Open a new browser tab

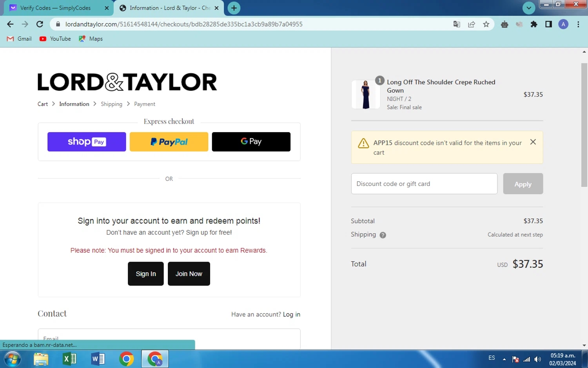(x=234, y=8)
